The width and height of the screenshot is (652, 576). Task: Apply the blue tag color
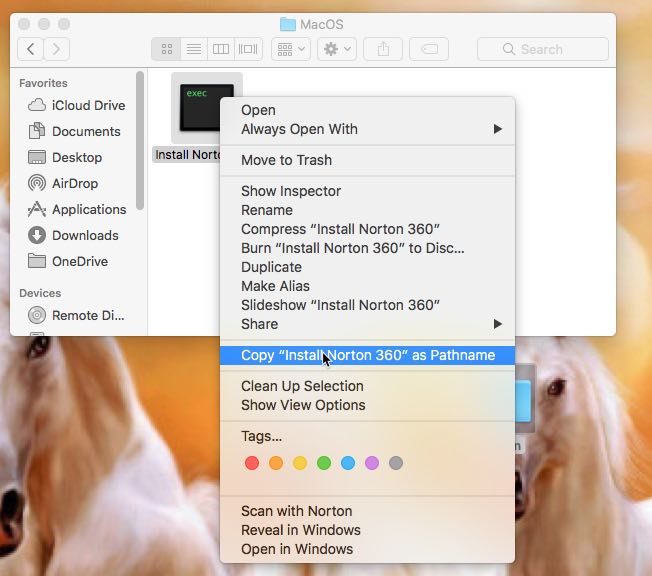(x=348, y=463)
